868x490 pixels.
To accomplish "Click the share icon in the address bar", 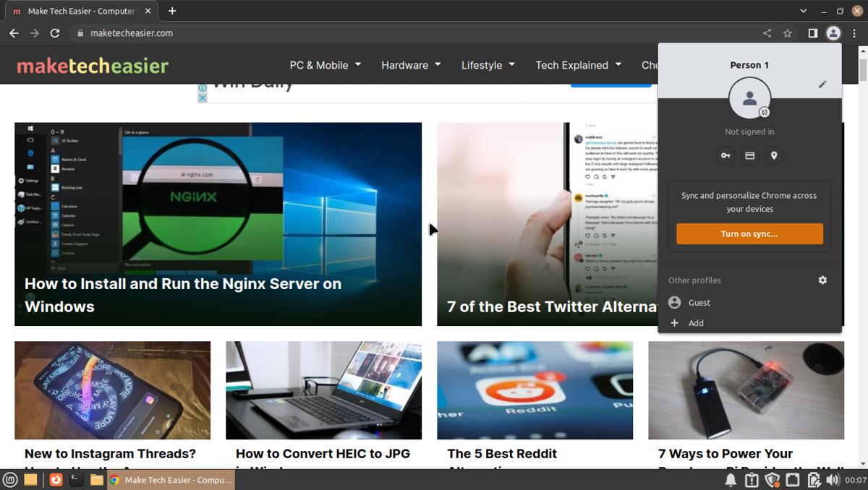I will click(x=767, y=33).
